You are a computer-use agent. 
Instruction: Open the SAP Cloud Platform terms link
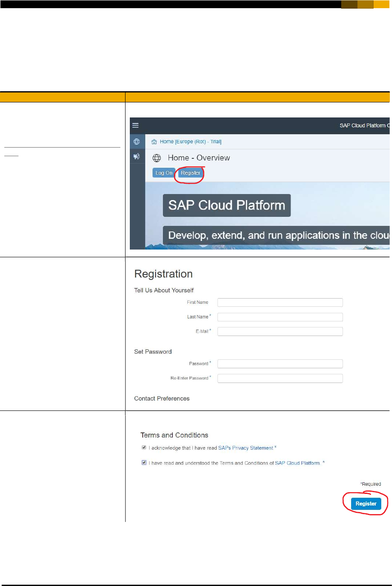(x=297, y=463)
